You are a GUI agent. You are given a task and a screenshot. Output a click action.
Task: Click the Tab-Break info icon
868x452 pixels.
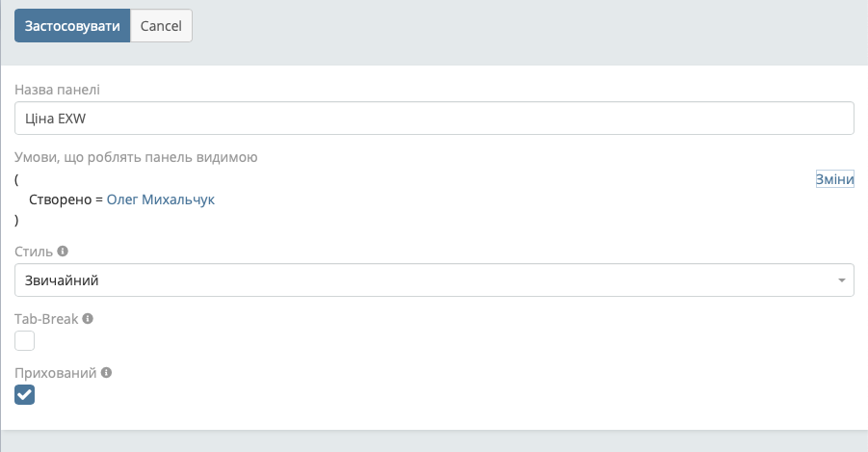[88, 318]
